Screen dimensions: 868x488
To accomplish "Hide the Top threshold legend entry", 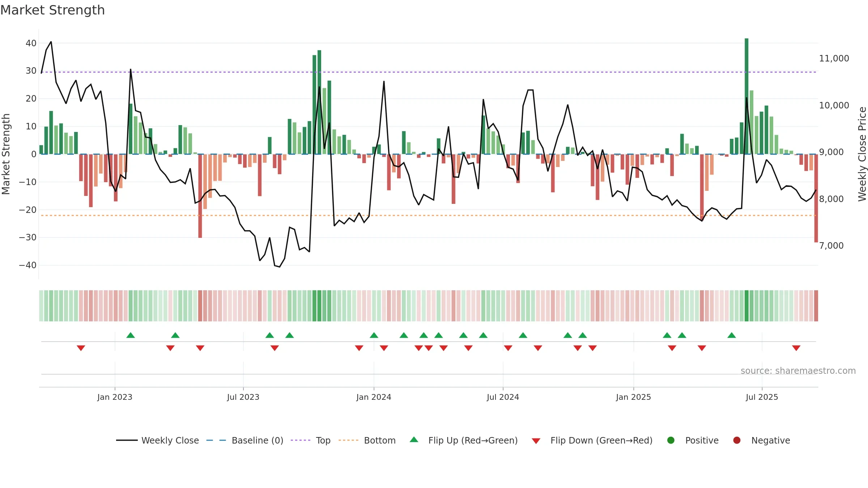I will pyautogui.click(x=310, y=440).
